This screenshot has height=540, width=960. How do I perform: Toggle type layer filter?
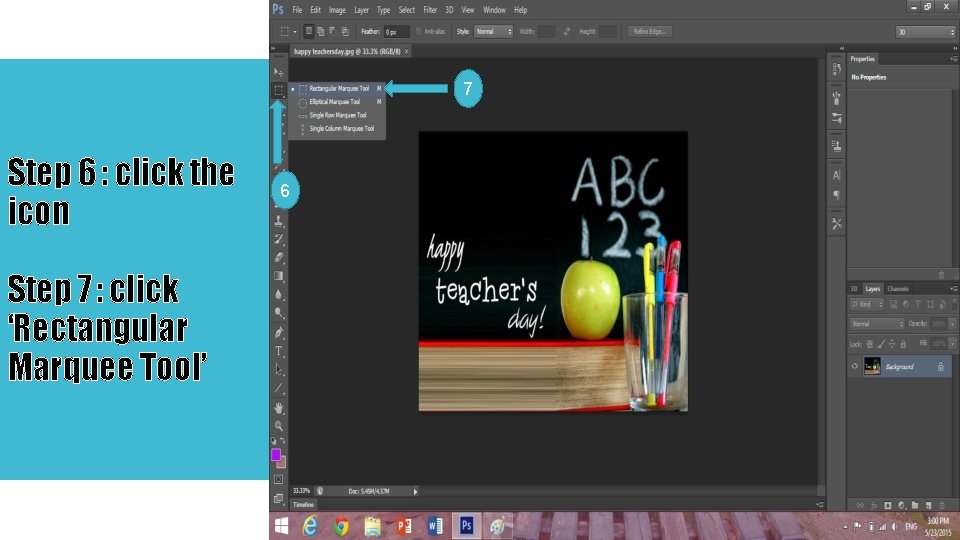click(918, 304)
